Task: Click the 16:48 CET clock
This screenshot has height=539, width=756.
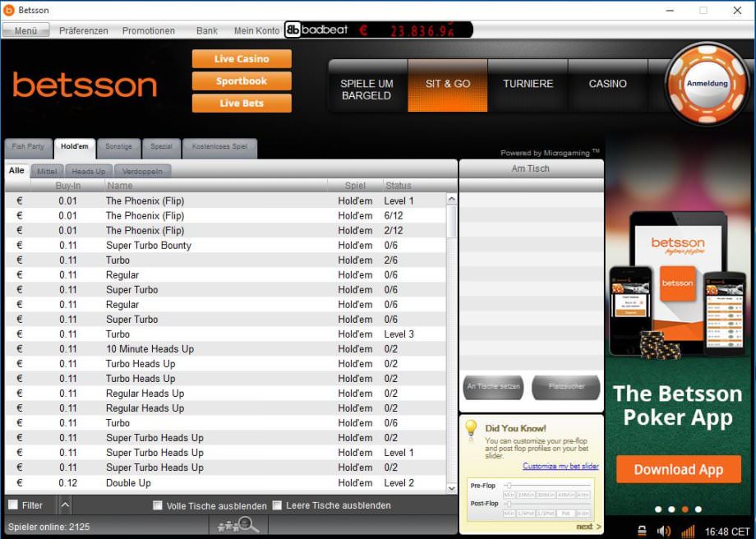Action: pyautogui.click(x=727, y=532)
